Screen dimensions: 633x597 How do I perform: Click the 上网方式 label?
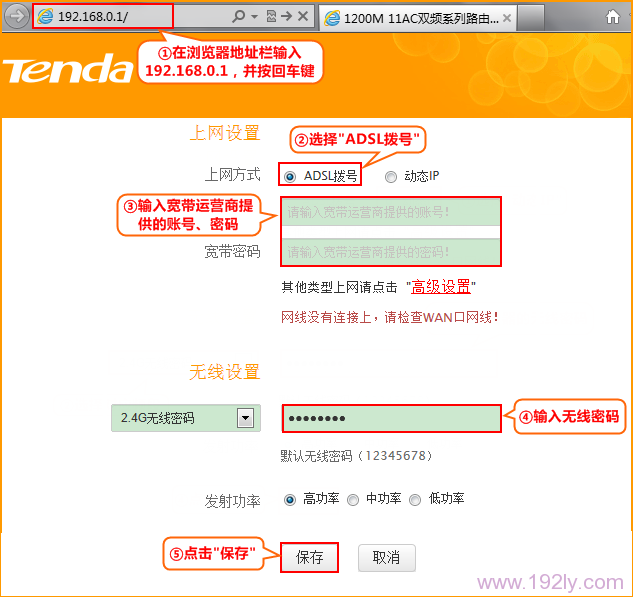232,174
